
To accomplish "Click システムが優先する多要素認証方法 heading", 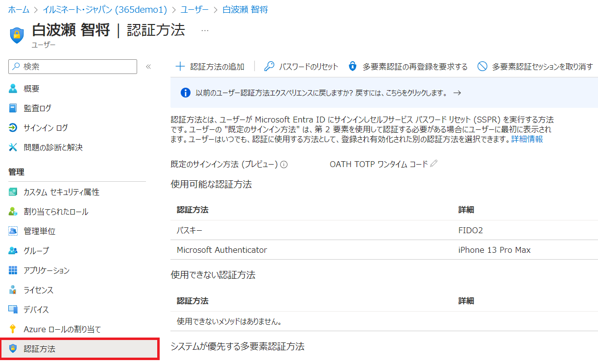I will pos(238,346).
